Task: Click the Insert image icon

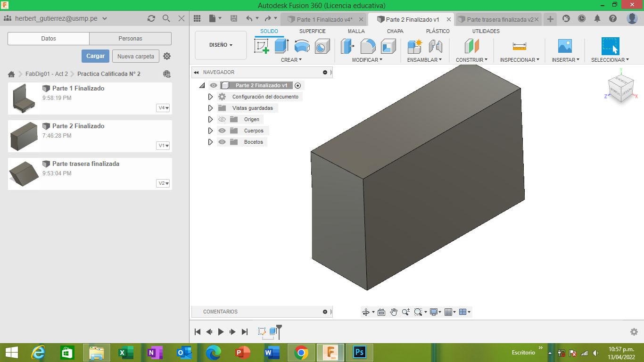Action: (x=564, y=46)
